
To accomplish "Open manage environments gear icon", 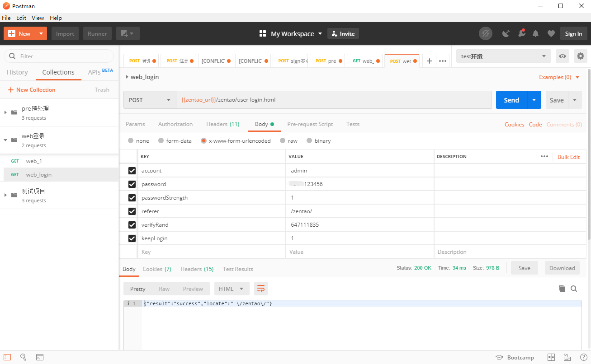I will 581,56.
